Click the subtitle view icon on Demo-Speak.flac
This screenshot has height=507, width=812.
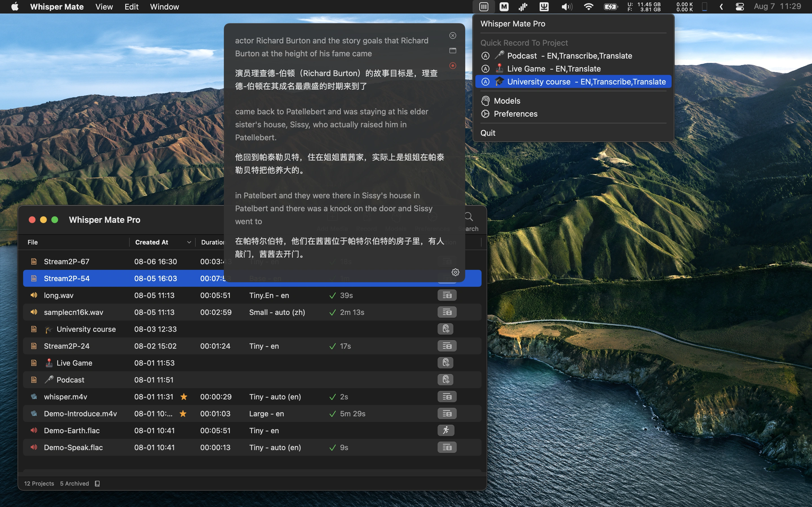tap(447, 447)
